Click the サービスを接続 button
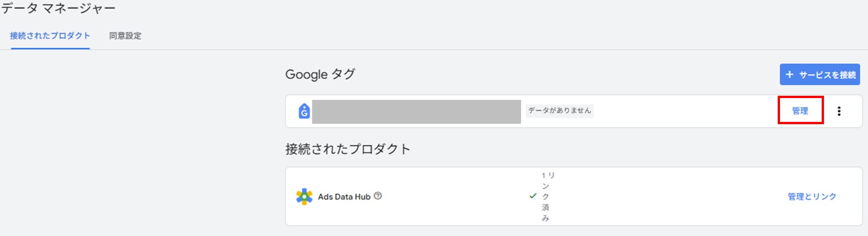The height and width of the screenshot is (236, 868). click(819, 74)
